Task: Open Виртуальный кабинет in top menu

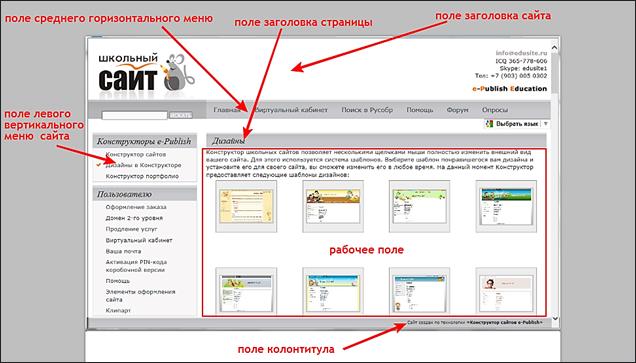Action: [x=291, y=110]
